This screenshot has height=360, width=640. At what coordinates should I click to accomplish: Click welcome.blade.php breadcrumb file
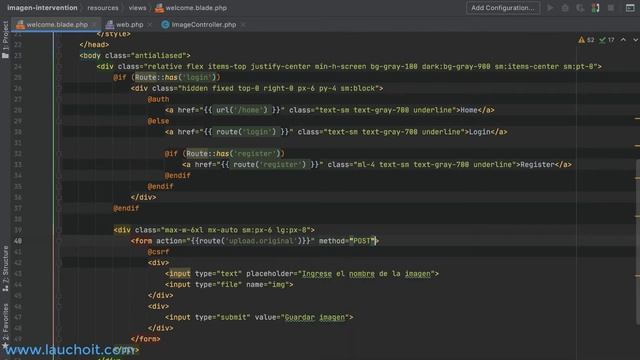pyautogui.click(x=196, y=8)
